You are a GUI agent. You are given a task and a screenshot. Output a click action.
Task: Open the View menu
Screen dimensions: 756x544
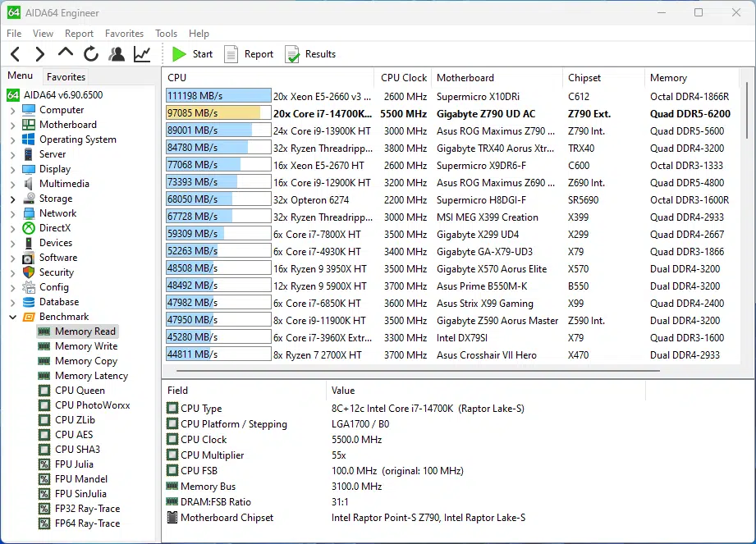[43, 34]
